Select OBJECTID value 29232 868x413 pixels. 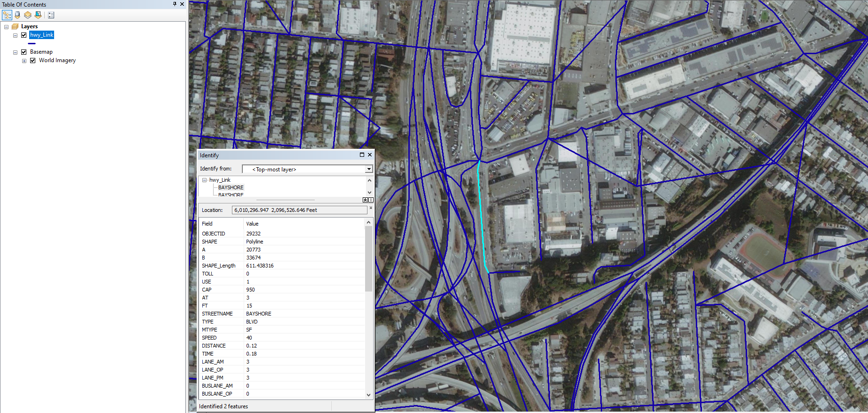tap(253, 234)
